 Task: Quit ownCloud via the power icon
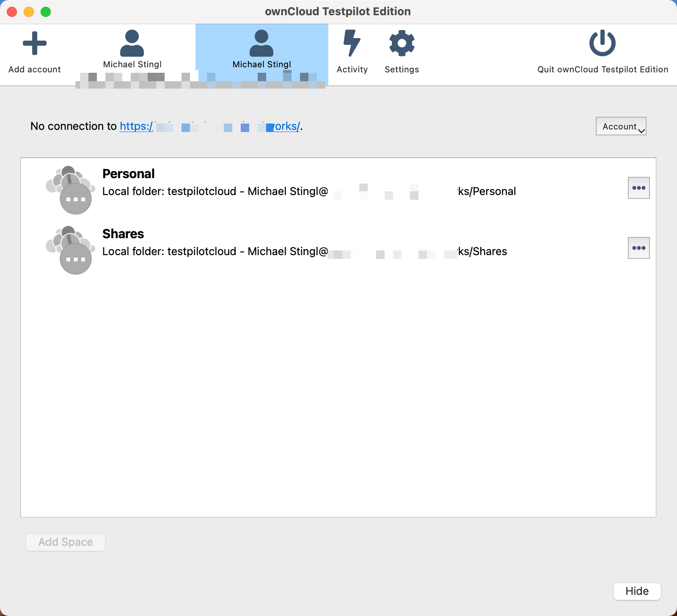pos(603,42)
